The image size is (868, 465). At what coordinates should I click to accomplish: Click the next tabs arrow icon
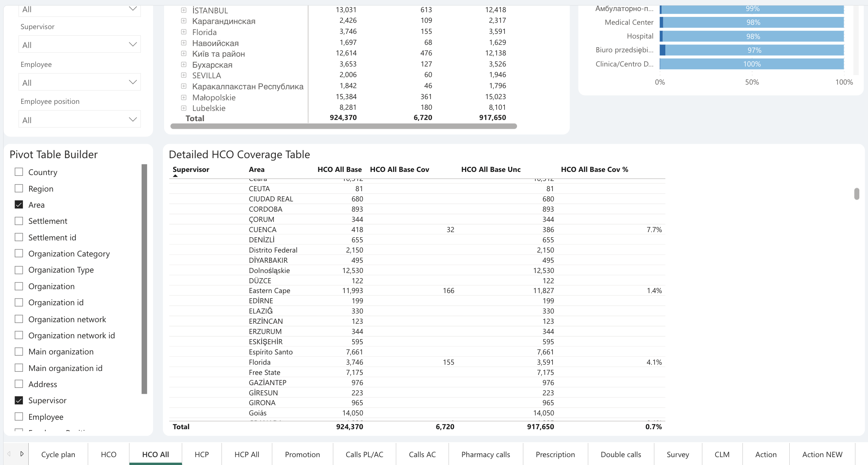[x=22, y=454]
